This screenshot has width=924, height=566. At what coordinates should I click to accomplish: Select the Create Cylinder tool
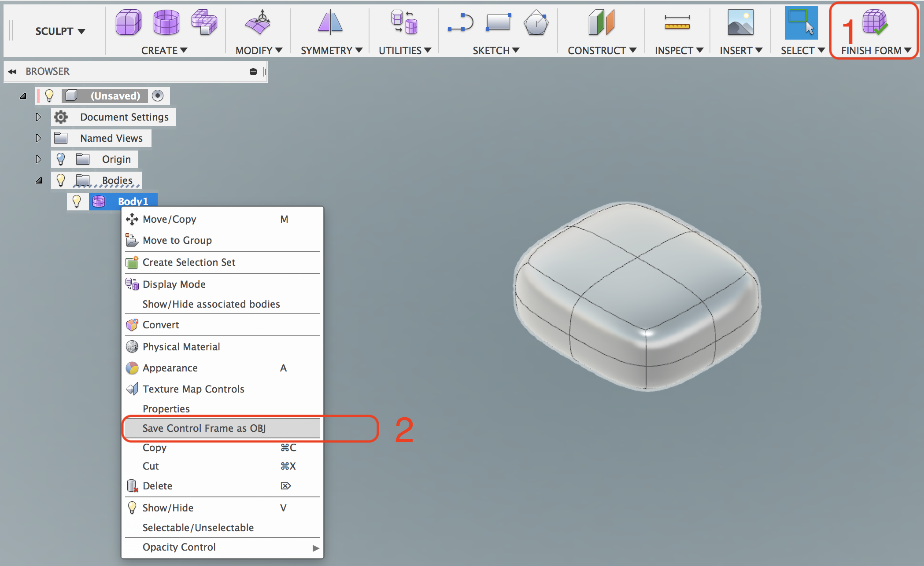(166, 22)
